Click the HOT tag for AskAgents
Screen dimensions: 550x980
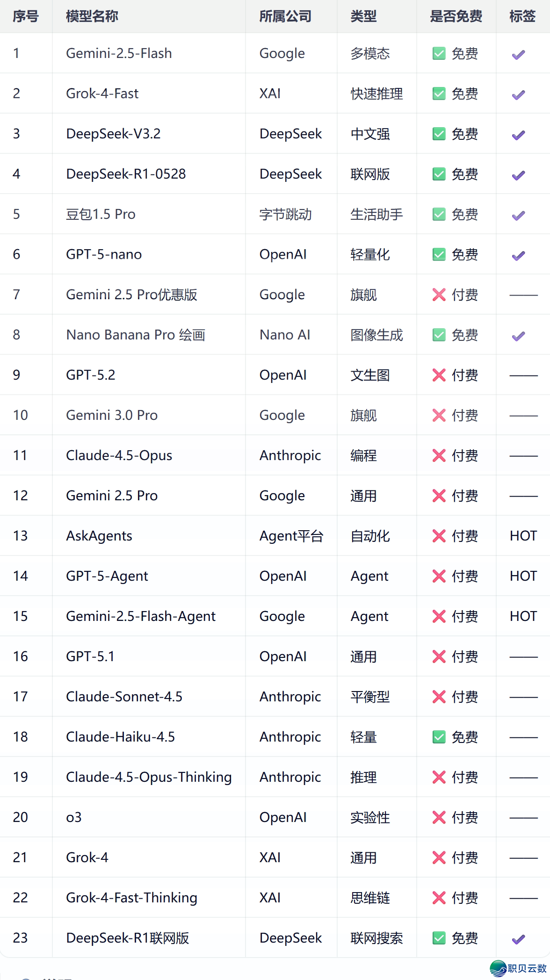point(523,536)
